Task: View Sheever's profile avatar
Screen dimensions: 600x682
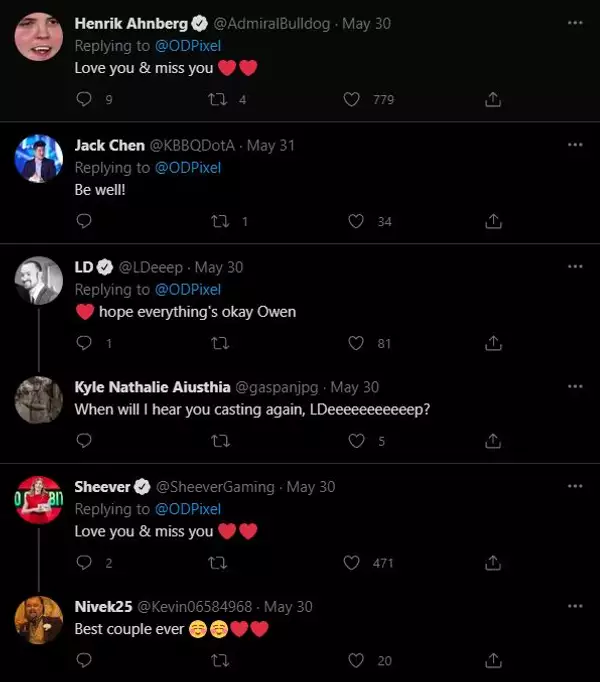Action: 39,498
